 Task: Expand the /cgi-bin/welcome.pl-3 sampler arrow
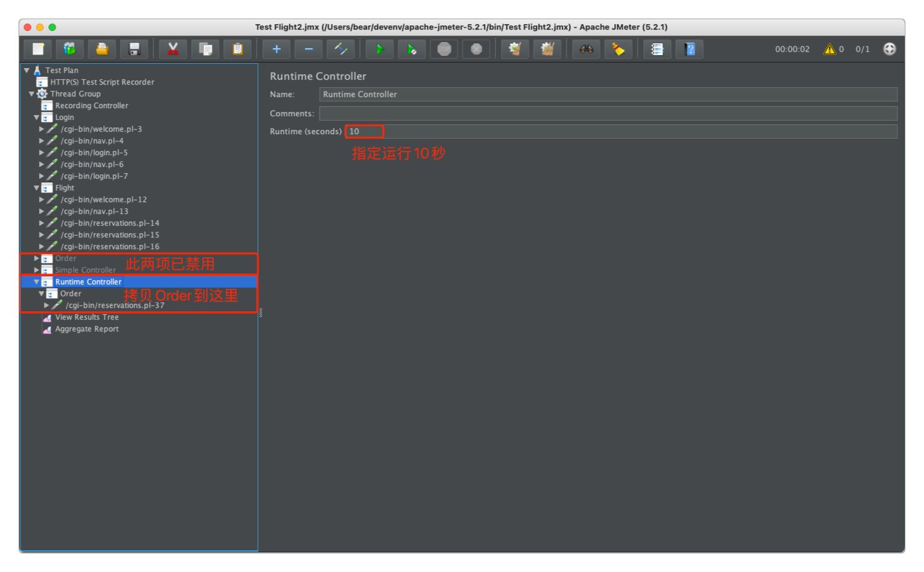tap(41, 129)
